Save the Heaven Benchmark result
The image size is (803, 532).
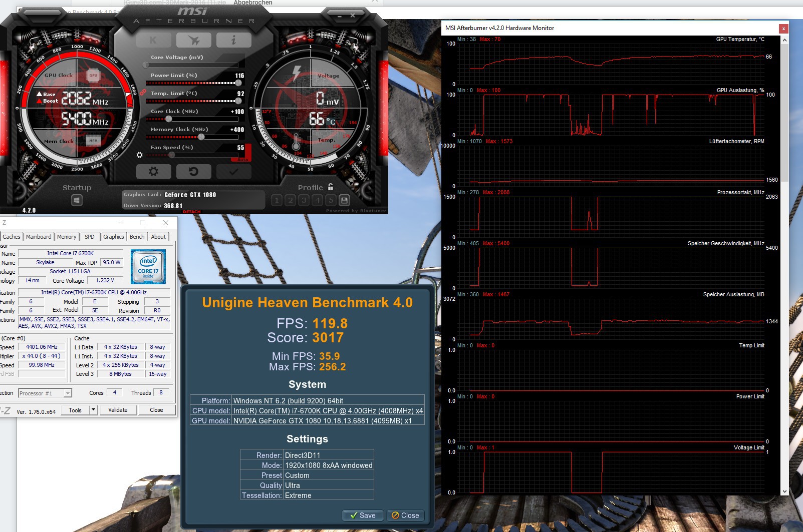(x=363, y=515)
